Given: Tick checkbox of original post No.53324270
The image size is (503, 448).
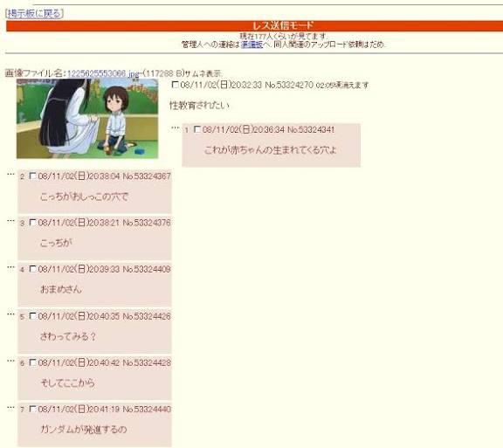Looking at the screenshot, I should pyautogui.click(x=176, y=85).
